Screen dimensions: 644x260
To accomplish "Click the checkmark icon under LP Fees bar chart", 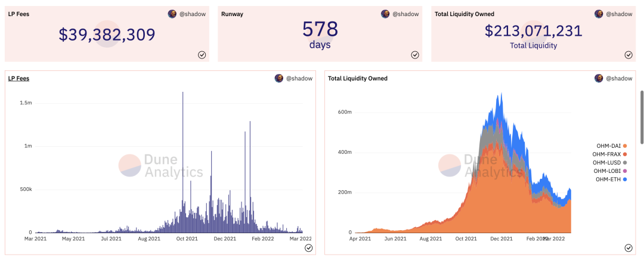I will 308,247.
